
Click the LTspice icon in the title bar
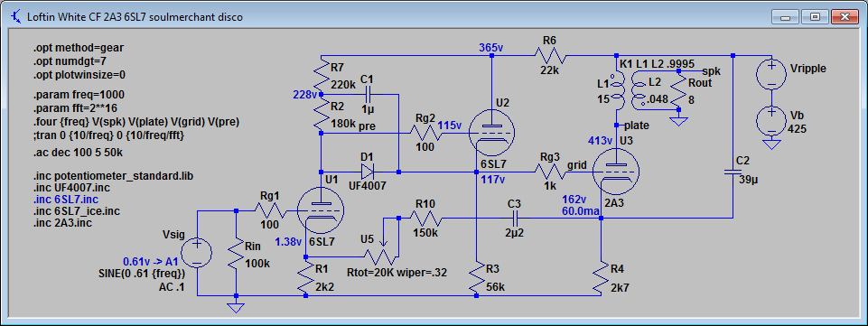16,17
